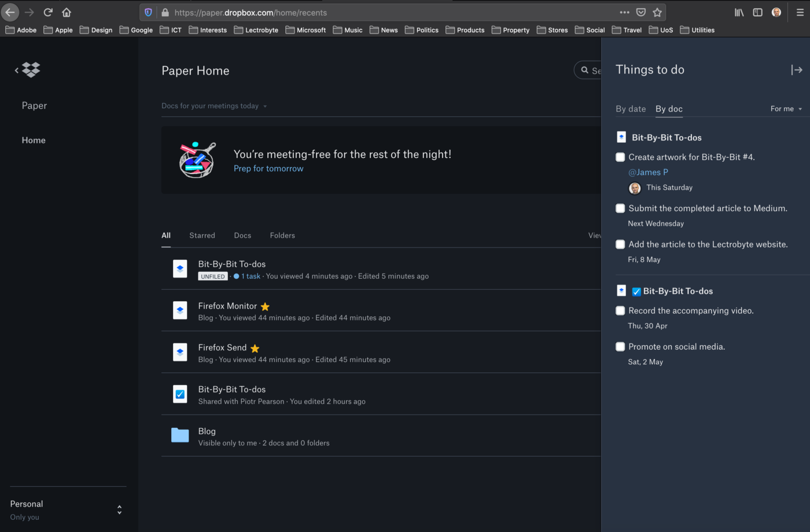This screenshot has height=532, width=810.
Task: Click checkmark doc icon of shared Bit-By-Bit To-dos
Action: (x=180, y=394)
